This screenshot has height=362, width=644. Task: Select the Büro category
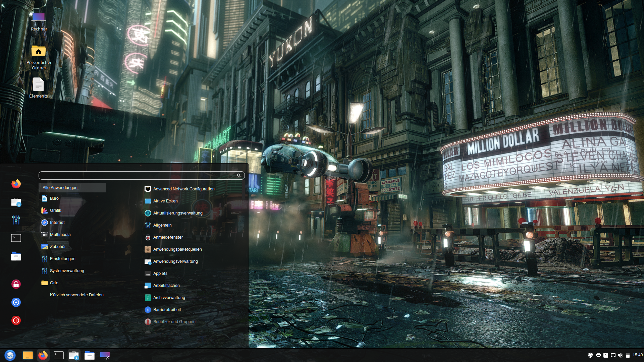click(54, 198)
